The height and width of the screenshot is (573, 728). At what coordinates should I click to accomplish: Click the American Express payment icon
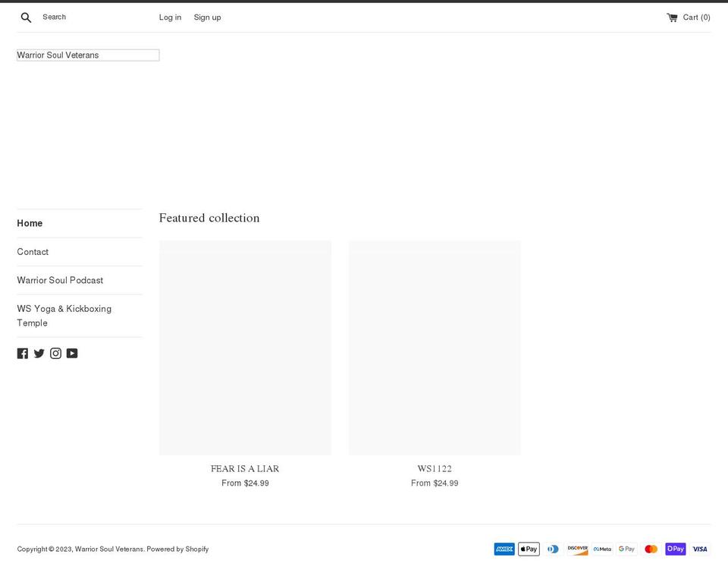(504, 549)
